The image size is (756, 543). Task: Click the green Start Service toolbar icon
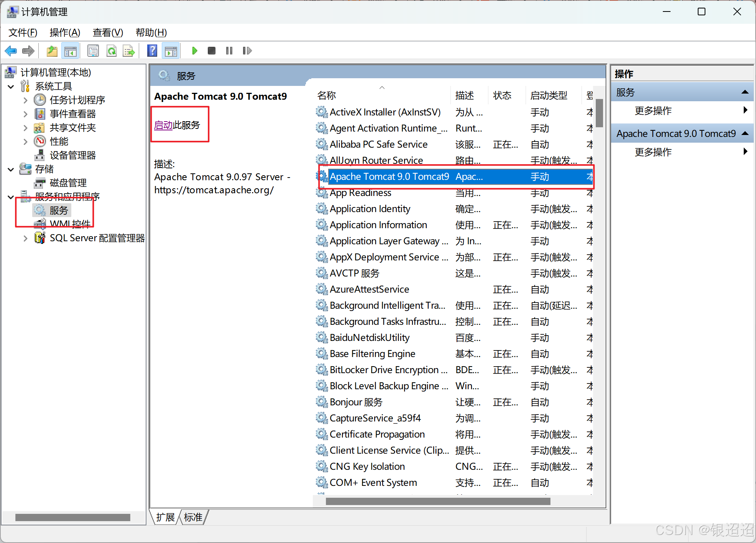pos(194,51)
